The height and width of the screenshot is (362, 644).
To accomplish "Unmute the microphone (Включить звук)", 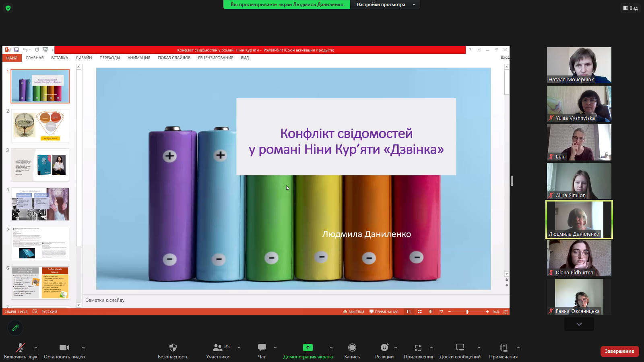I will pos(20,348).
